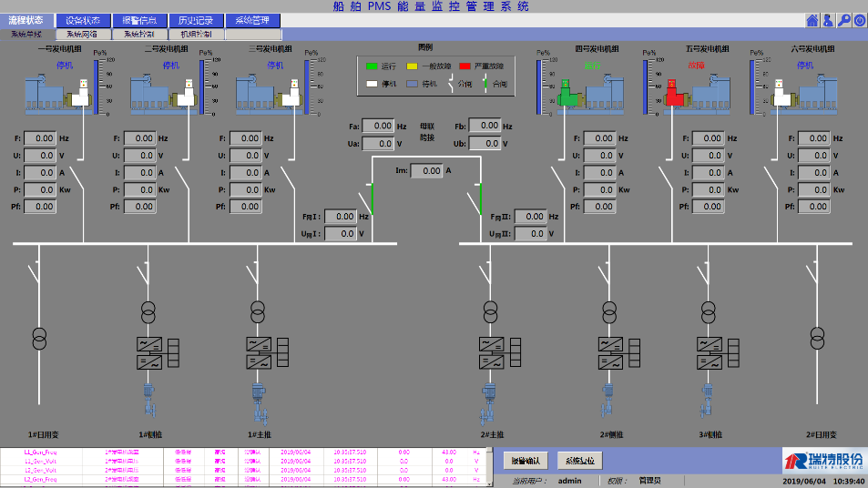Image resolution: width=868 pixels, height=488 pixels.
Task: Toggle the 1# side thruster feeder breaker
Action: coord(146,272)
